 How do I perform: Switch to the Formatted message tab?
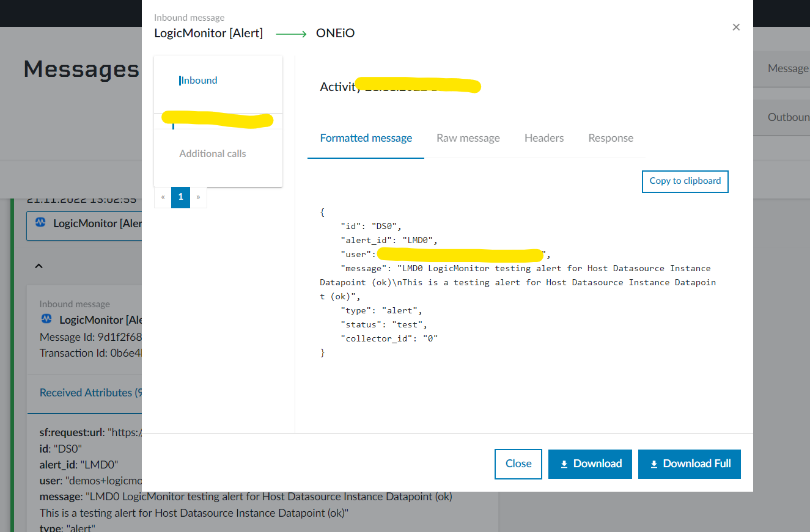(366, 138)
